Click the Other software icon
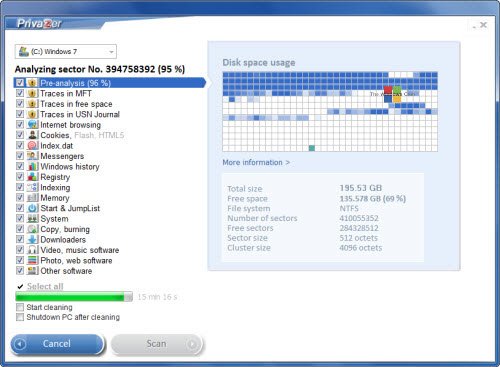 [x=32, y=271]
